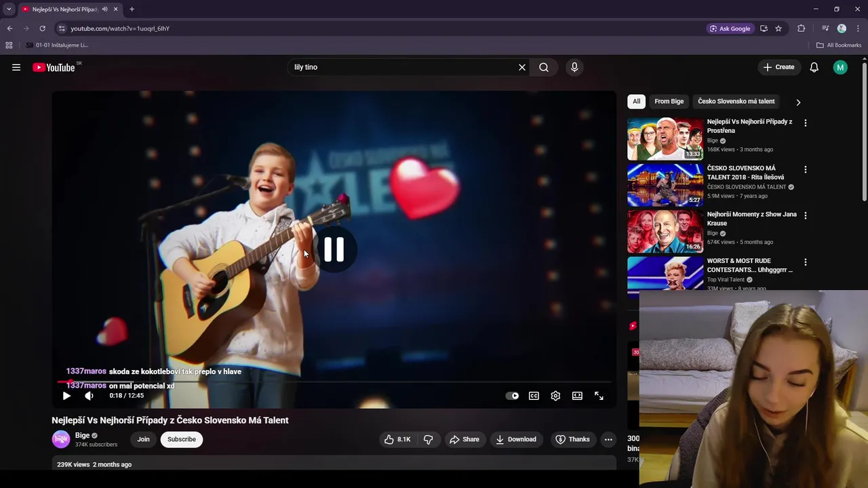Bookmark this page with the star
The image size is (868, 488).
778,28
